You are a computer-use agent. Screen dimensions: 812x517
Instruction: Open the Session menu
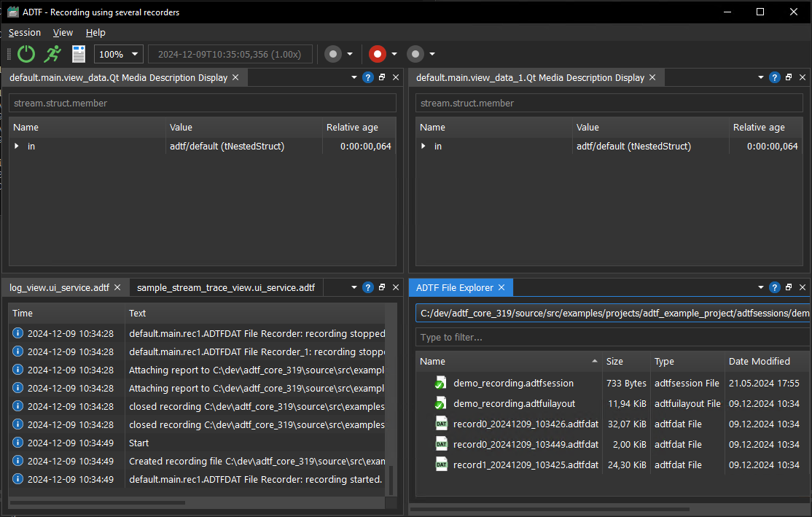click(24, 33)
